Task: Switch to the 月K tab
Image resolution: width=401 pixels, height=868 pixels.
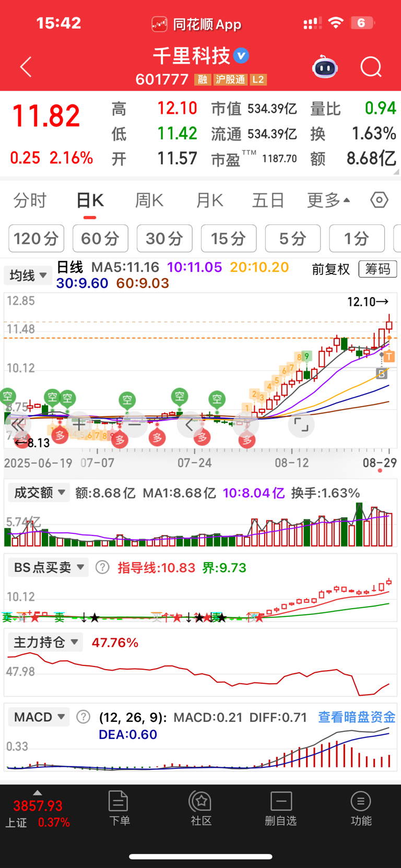Action: [x=209, y=200]
